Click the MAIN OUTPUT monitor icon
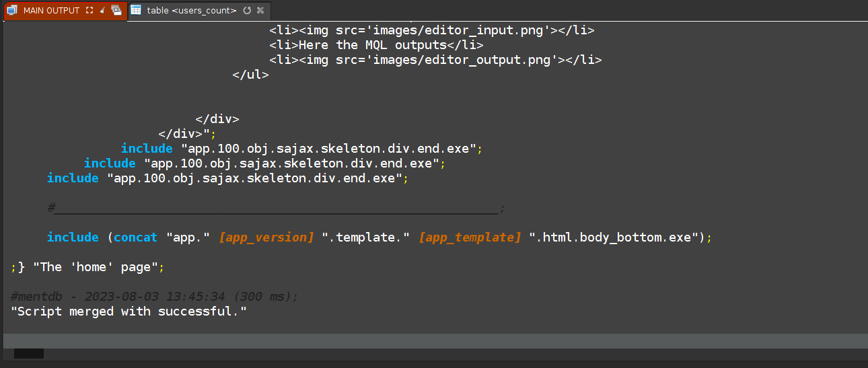 (x=11, y=10)
